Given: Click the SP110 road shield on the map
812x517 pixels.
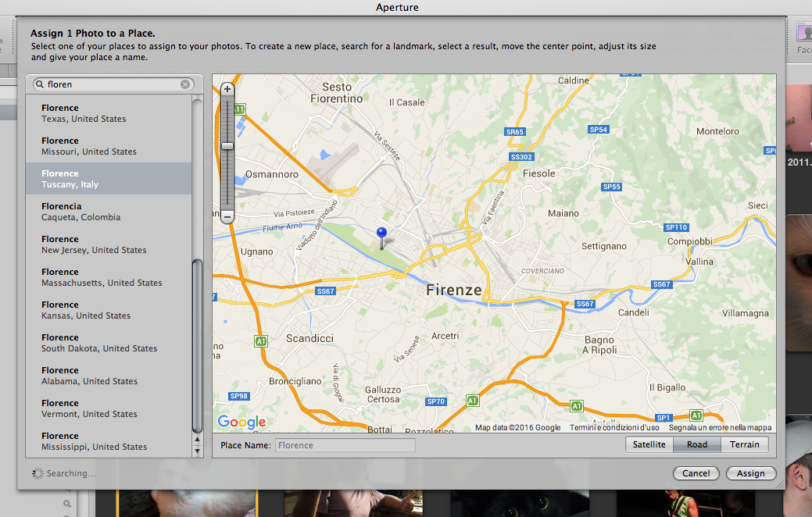Looking at the screenshot, I should pyautogui.click(x=676, y=227).
